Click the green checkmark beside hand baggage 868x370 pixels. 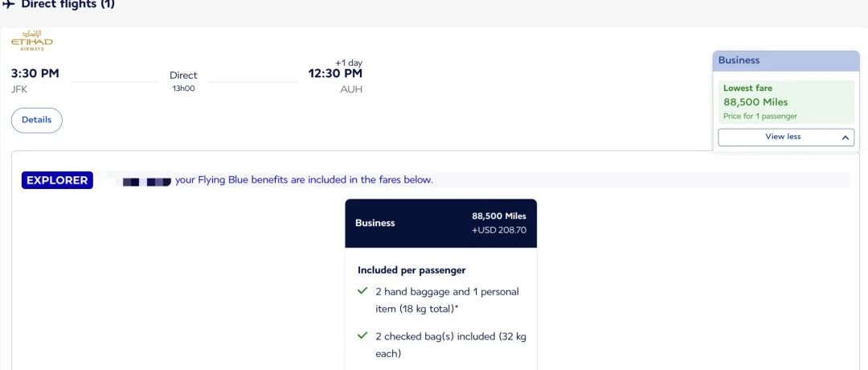362,291
